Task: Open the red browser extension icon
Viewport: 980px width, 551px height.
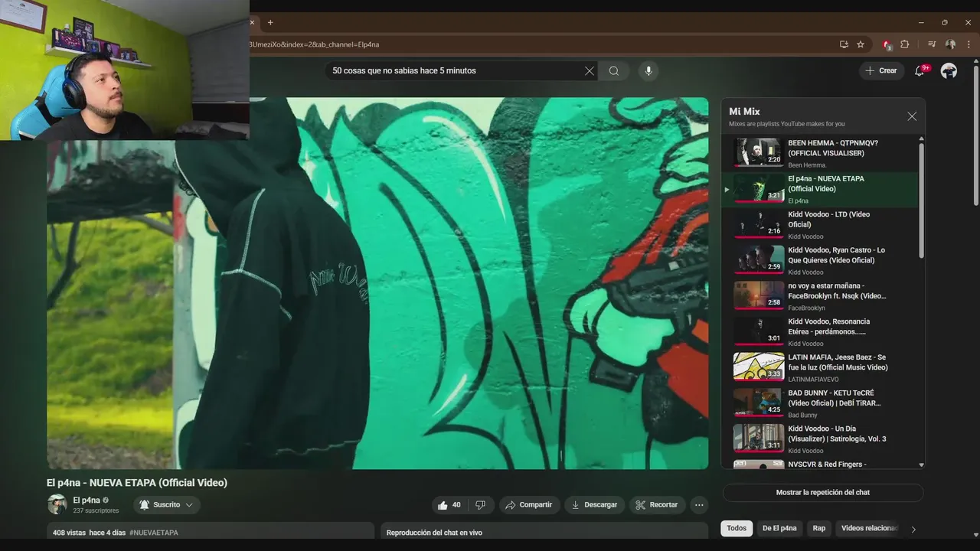Action: point(887,44)
